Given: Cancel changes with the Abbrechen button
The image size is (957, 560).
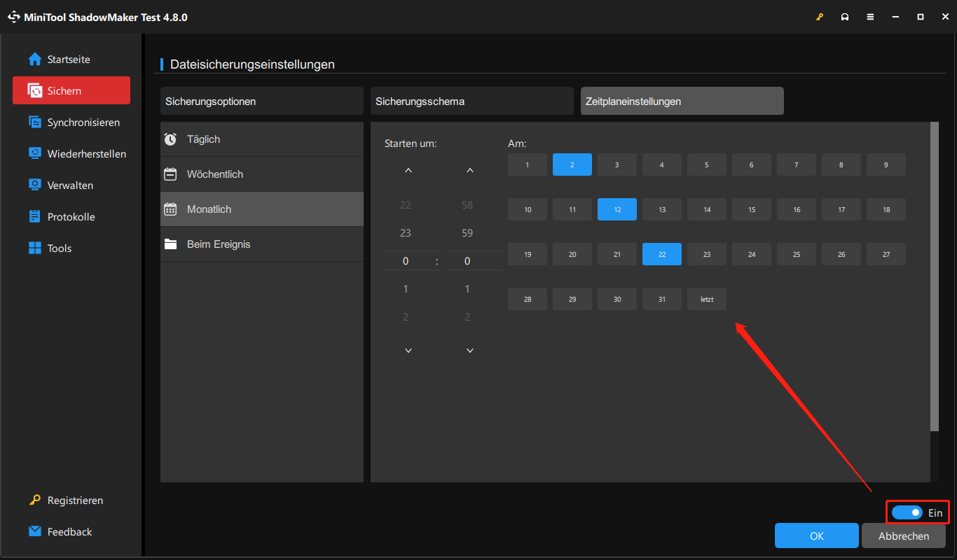Looking at the screenshot, I should coord(903,535).
